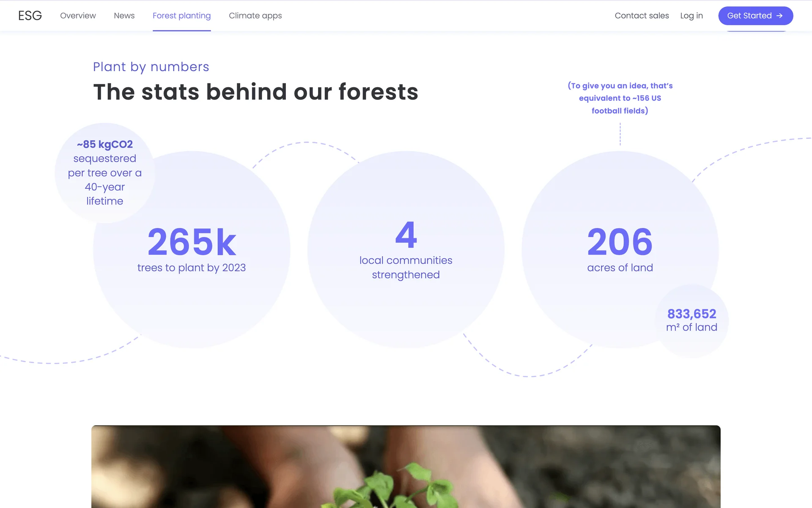Click the 265k trees statistic
The height and width of the screenshot is (508, 812).
(192, 242)
